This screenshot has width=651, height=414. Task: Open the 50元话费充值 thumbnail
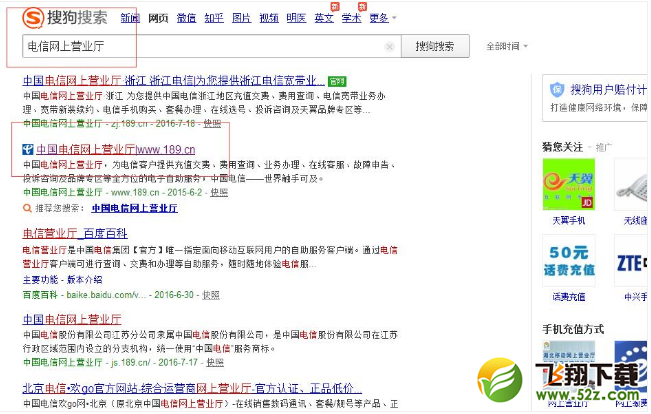[x=569, y=261]
